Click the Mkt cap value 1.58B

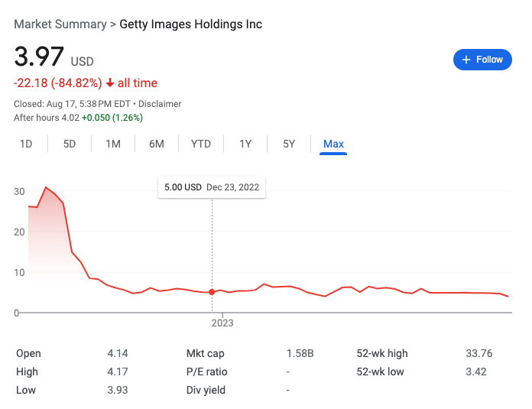300,353
